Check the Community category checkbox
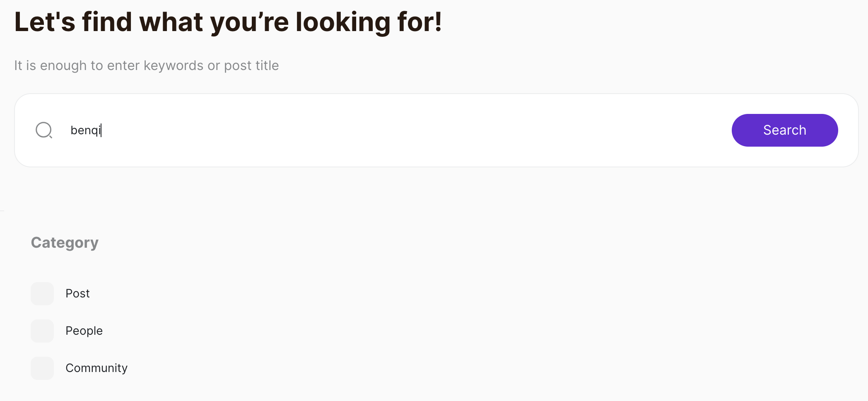Image resolution: width=868 pixels, height=401 pixels. [42, 368]
